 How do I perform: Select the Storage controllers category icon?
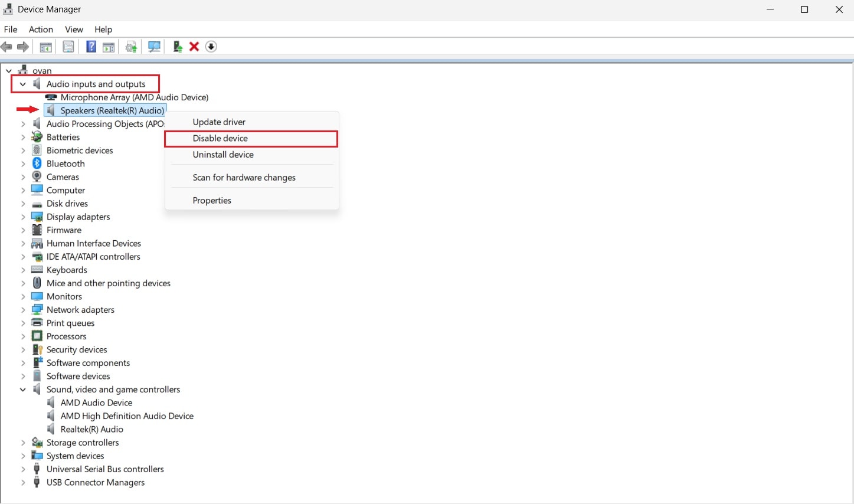pyautogui.click(x=37, y=442)
